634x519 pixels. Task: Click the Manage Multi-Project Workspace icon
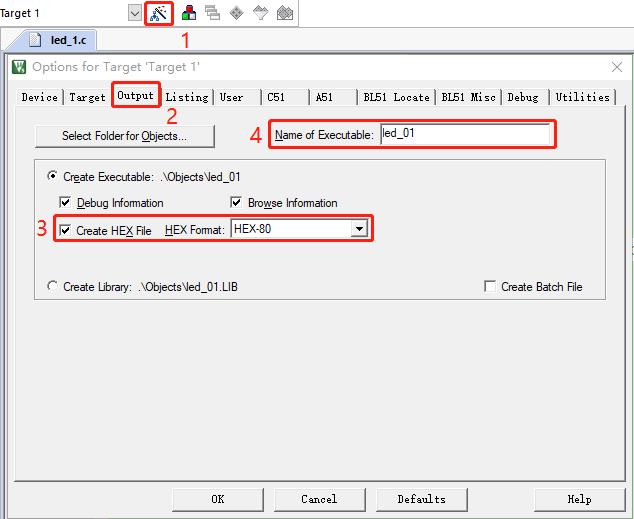pyautogui.click(x=212, y=13)
